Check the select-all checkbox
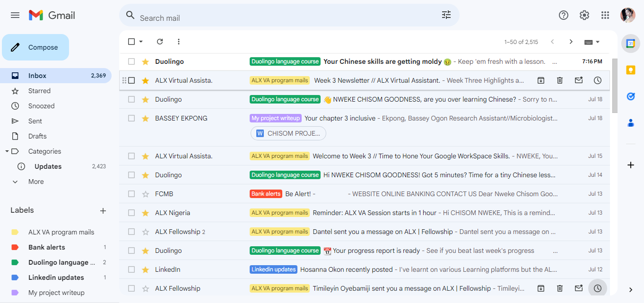644x303 pixels. click(x=131, y=42)
